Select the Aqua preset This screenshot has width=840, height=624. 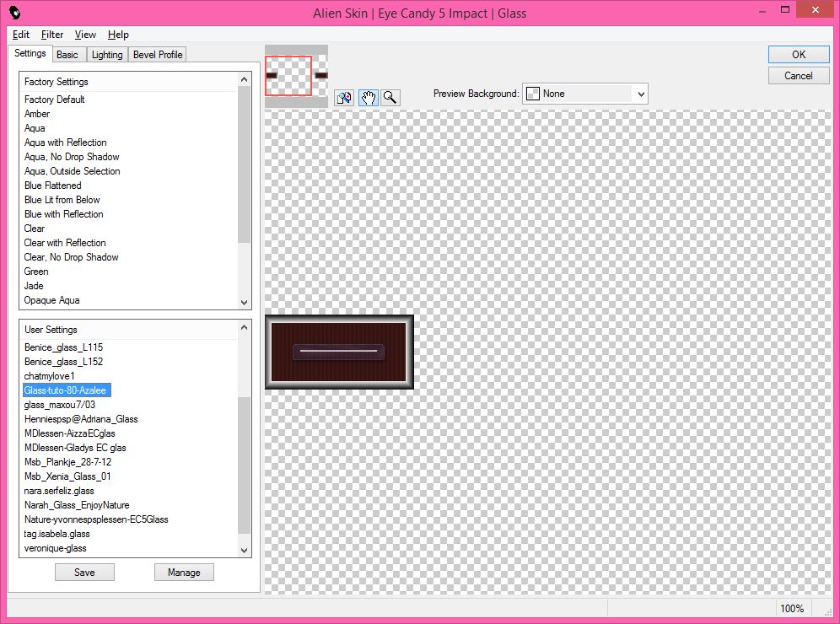click(35, 128)
